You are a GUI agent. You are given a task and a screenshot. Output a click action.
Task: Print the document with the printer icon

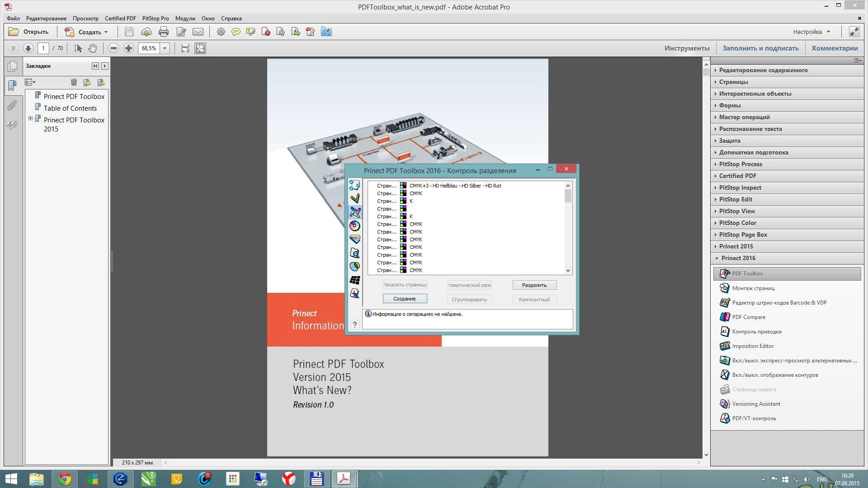click(164, 32)
